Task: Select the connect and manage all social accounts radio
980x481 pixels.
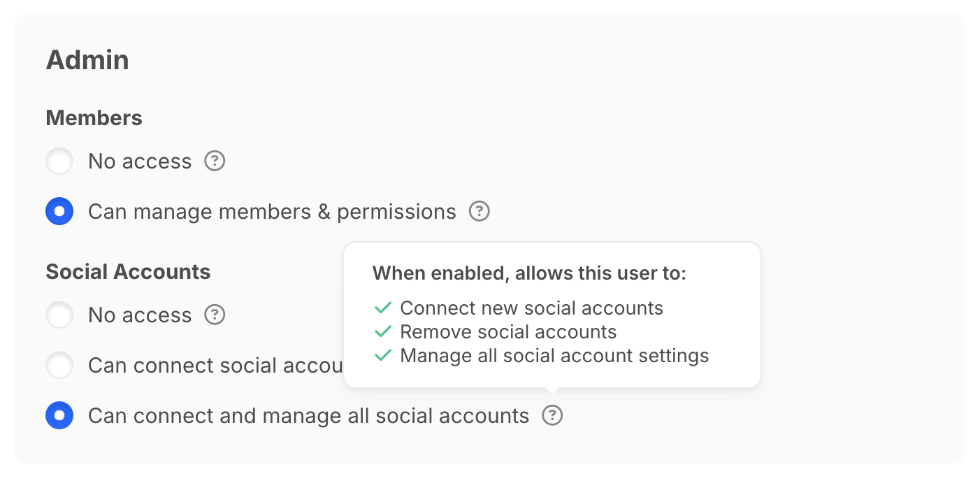Action: pyautogui.click(x=59, y=416)
